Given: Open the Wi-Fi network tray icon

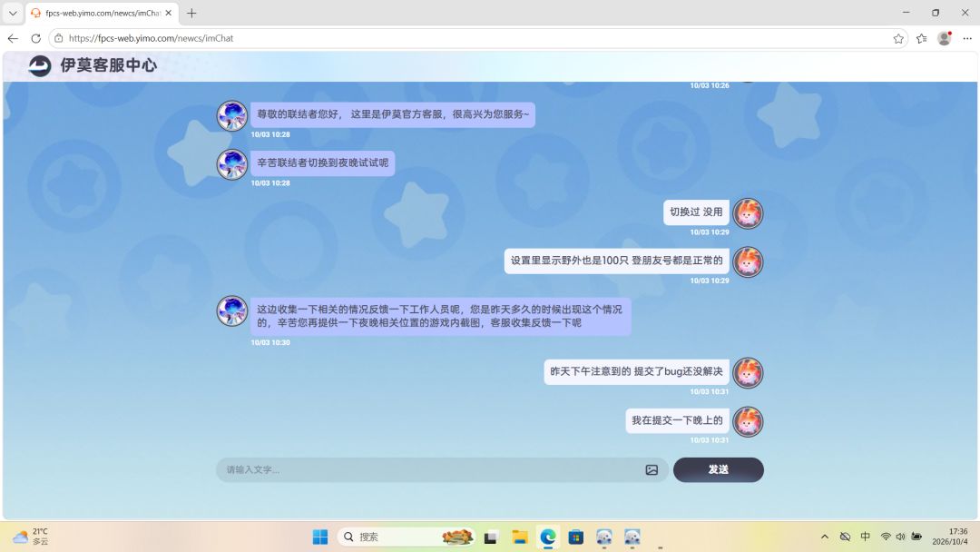Looking at the screenshot, I should 886,537.
